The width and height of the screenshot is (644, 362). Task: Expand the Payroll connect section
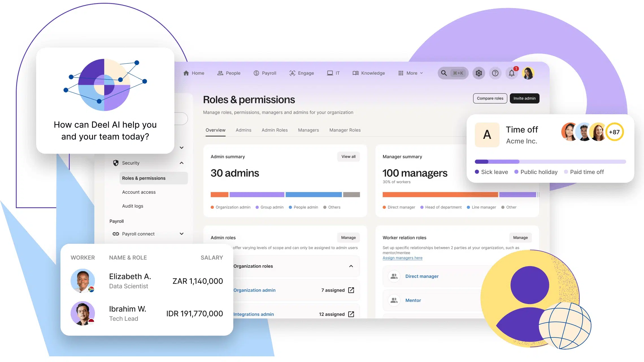pyautogui.click(x=182, y=234)
